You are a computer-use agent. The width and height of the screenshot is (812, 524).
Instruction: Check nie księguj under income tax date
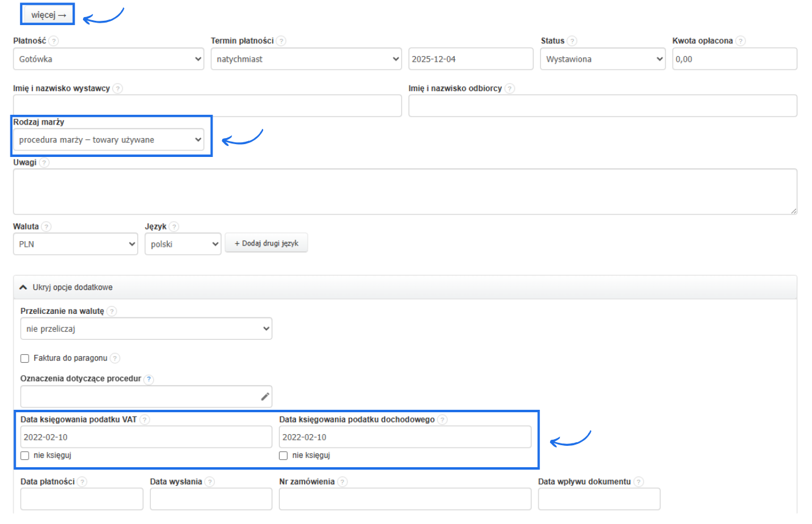pyautogui.click(x=284, y=456)
